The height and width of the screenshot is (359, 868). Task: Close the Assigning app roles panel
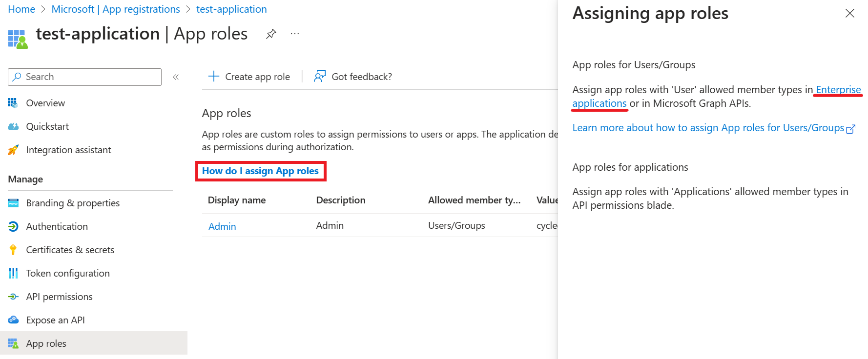click(x=850, y=13)
